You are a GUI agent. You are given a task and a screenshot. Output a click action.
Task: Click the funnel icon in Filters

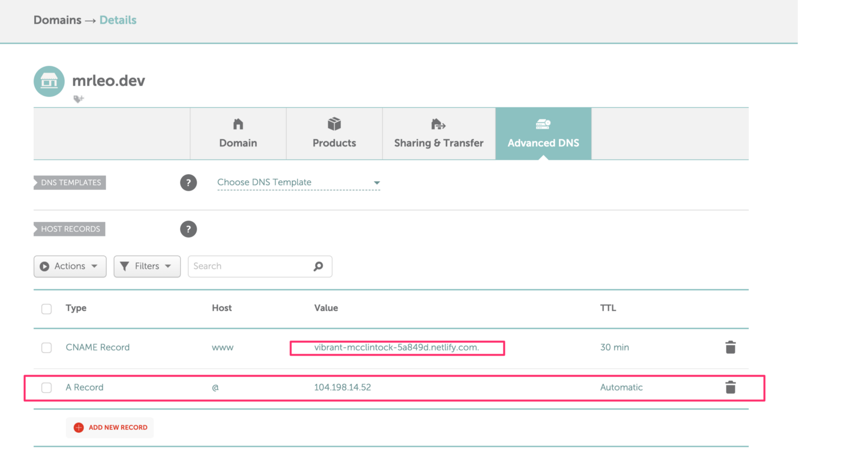[125, 266]
